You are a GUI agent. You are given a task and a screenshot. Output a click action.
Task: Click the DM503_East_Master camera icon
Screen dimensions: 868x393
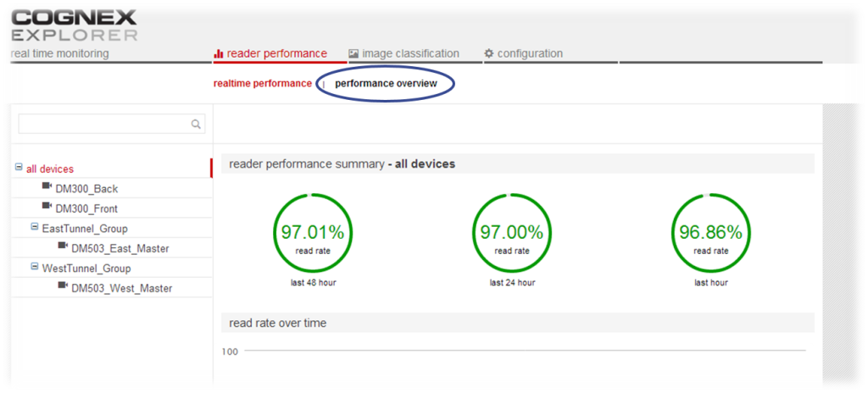tap(63, 247)
